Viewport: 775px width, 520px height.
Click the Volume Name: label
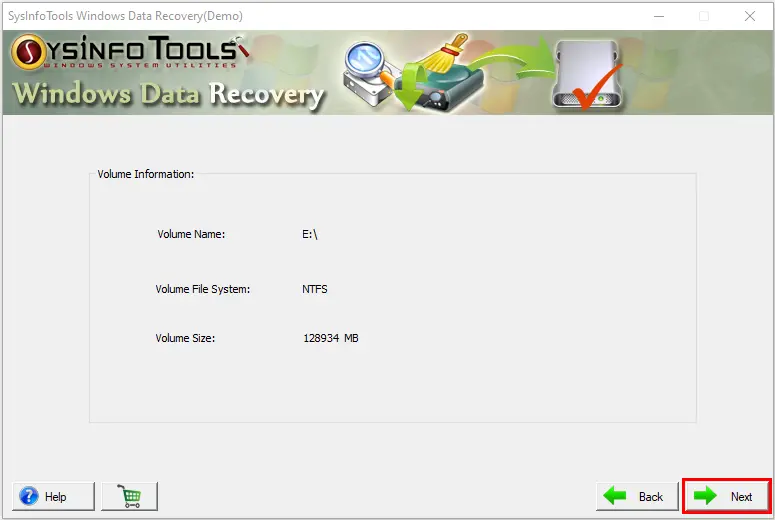point(191,234)
